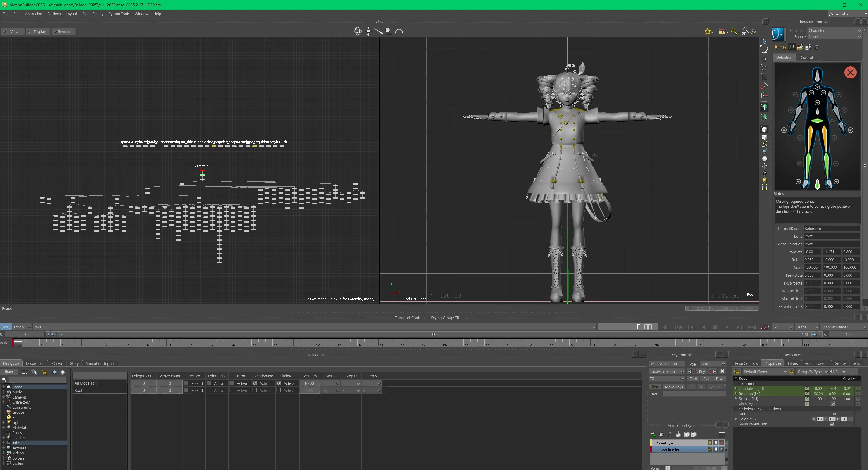Uncheck the BlendShape Active checkbox
This screenshot has height=470, width=868.
tap(255, 383)
